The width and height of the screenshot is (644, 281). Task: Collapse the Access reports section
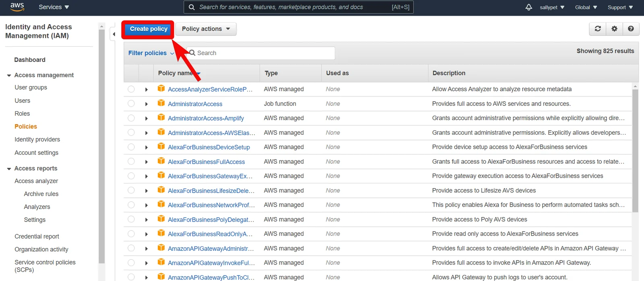pos(9,169)
